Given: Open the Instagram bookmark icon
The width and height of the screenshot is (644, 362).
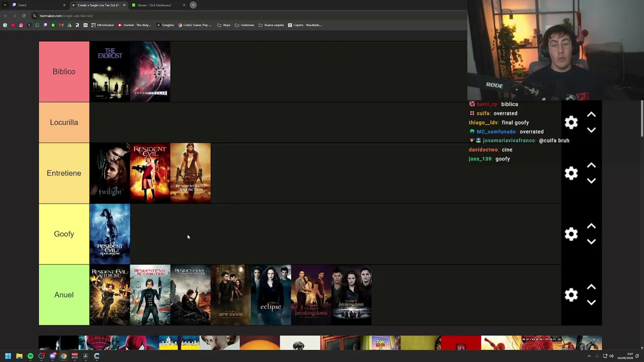Looking at the screenshot, I should [21, 25].
